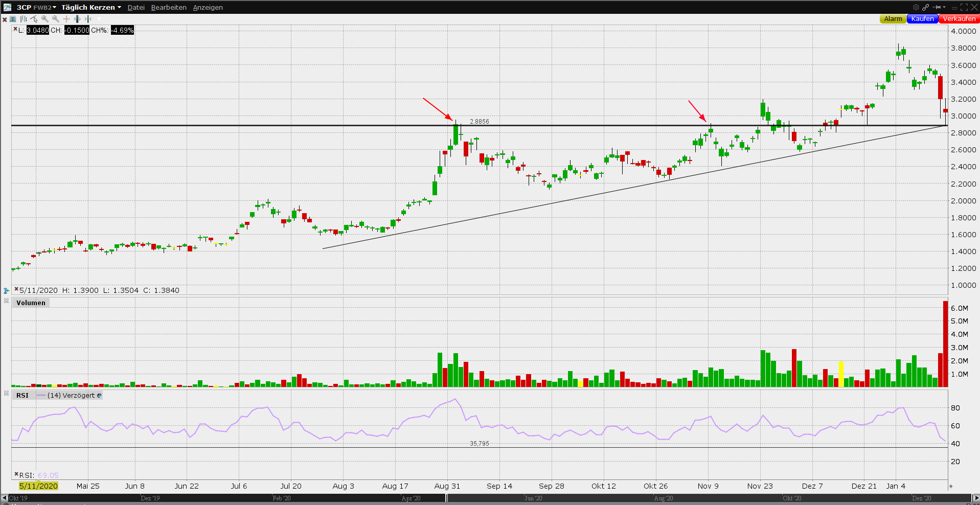This screenshot has width=980, height=505.
Task: Click the expand horizontal range icon
Action: 77,19
